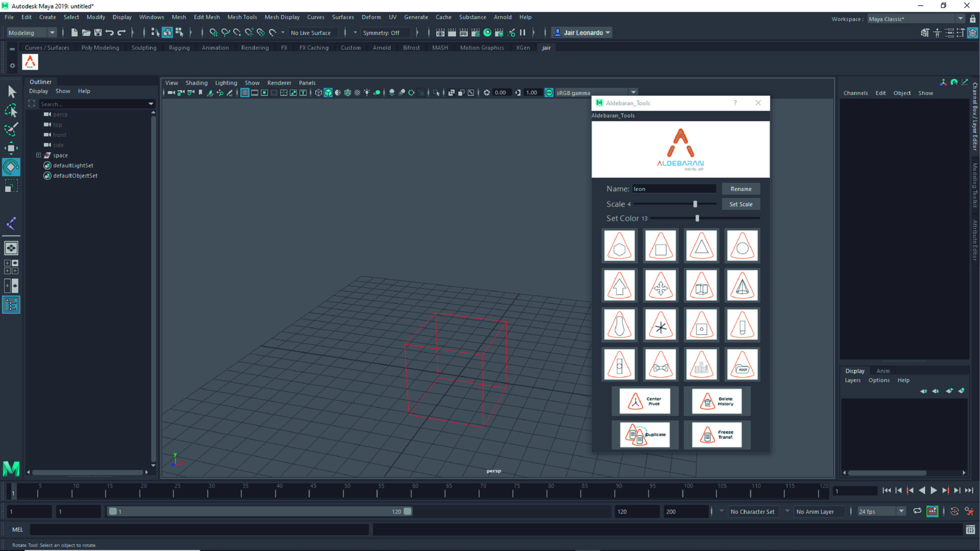Adjust the Scale slider handle
Viewport: 980px width, 551px height.
[695, 204]
